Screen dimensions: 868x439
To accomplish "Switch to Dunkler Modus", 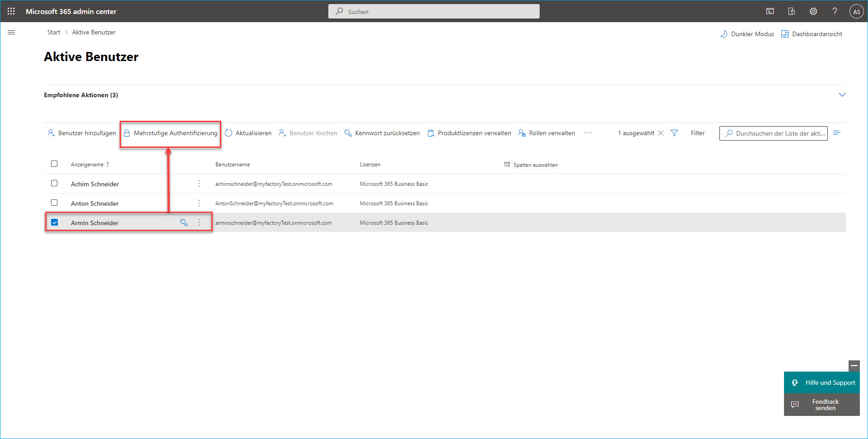I will click(x=747, y=34).
